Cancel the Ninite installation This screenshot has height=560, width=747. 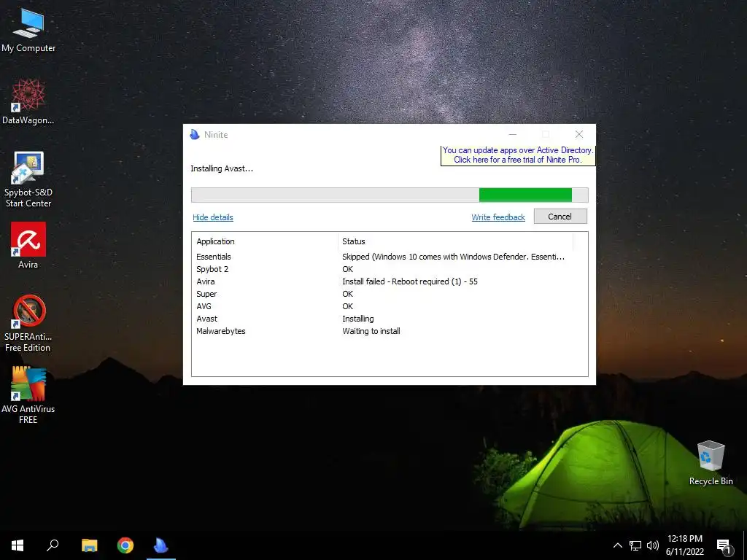(x=560, y=217)
